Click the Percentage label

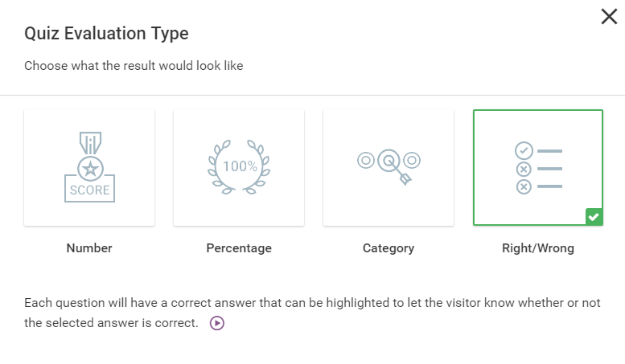(x=239, y=248)
